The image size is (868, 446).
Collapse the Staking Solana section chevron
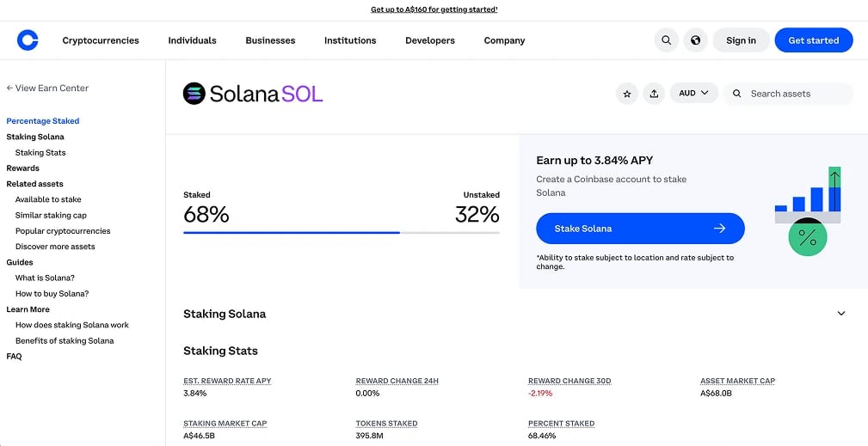coord(841,314)
